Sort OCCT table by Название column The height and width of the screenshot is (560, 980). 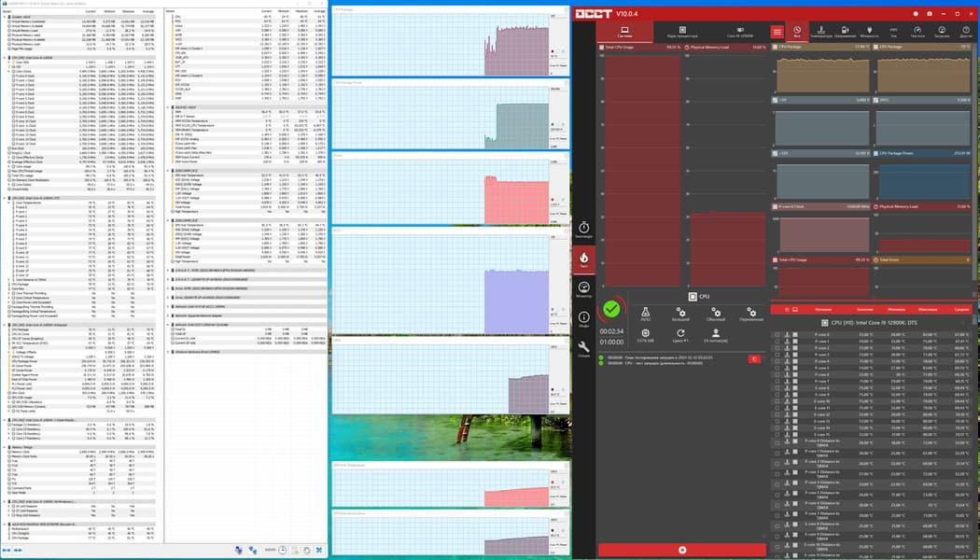click(x=823, y=309)
